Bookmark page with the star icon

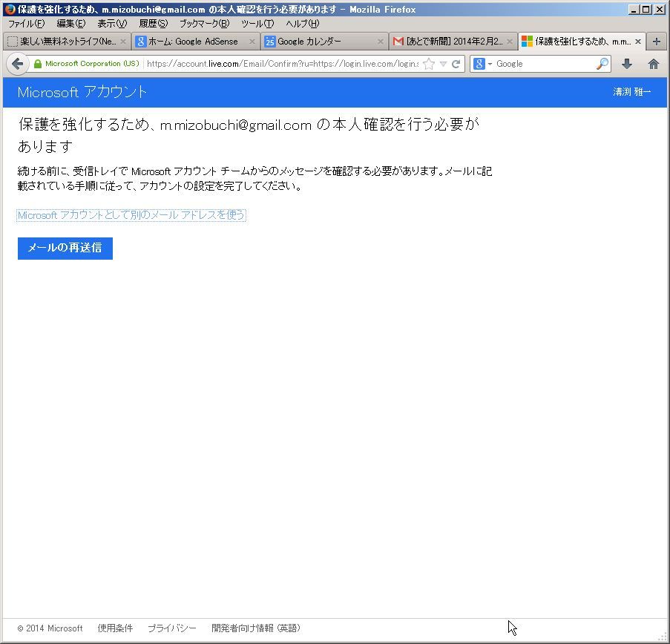429,64
